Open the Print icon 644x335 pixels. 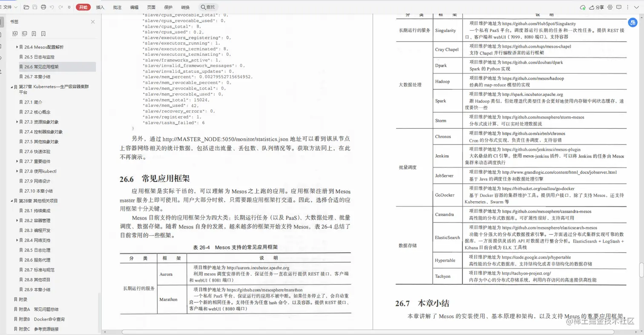coord(43,7)
